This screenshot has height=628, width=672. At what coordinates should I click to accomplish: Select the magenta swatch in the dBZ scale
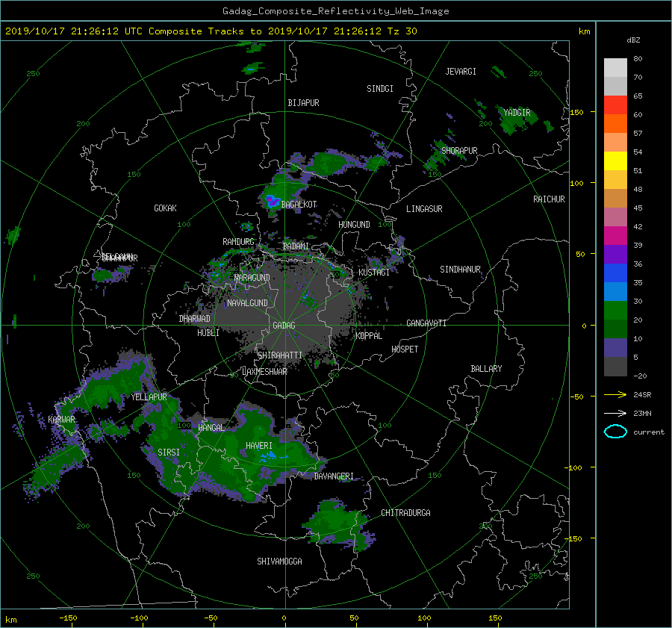(615, 235)
